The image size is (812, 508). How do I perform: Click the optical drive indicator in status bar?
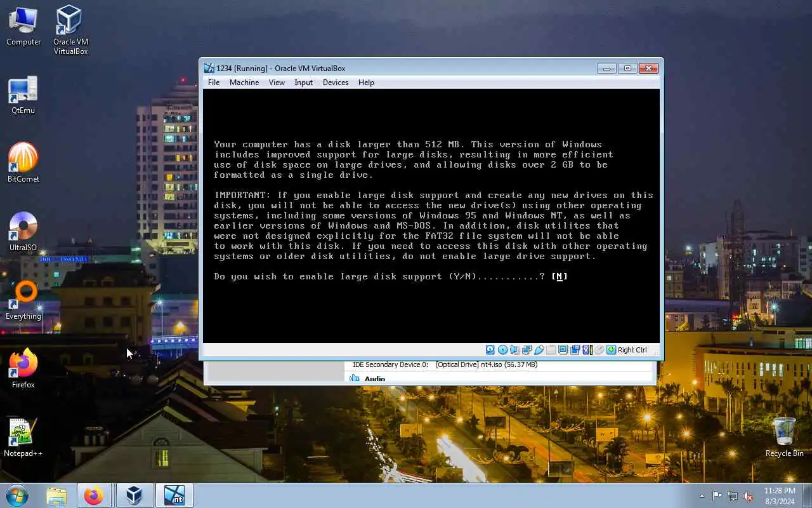502,350
